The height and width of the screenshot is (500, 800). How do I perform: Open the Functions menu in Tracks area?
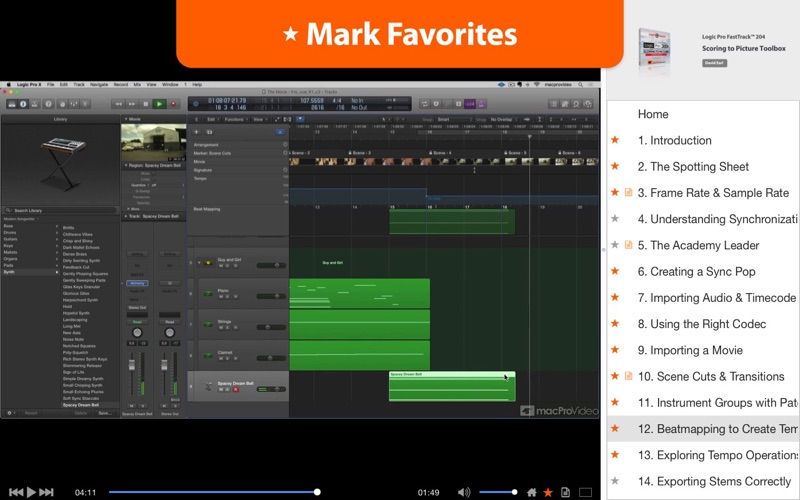(x=235, y=119)
